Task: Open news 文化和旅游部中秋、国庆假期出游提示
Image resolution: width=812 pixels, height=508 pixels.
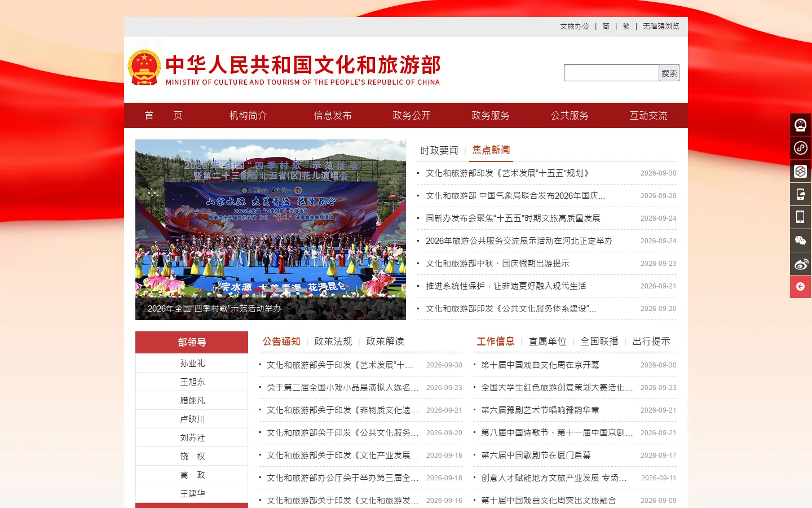Action: pyautogui.click(x=497, y=264)
